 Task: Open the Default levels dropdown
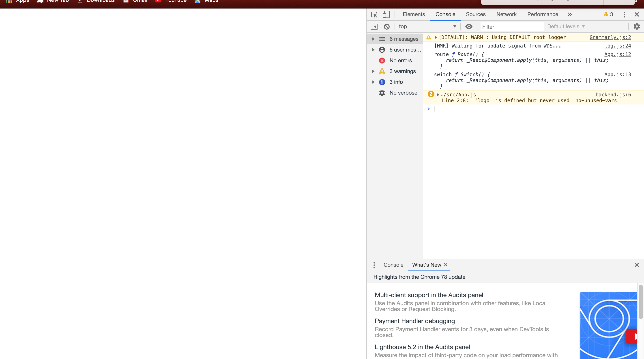coord(566,26)
